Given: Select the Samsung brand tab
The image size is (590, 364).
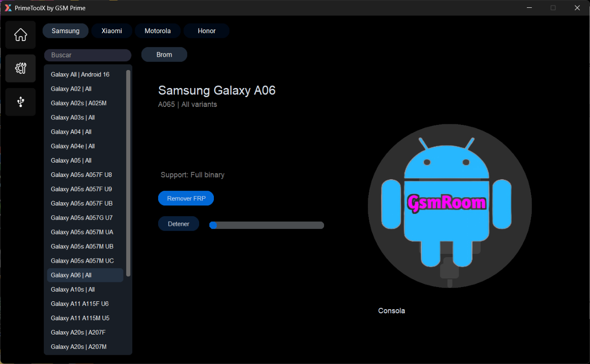Looking at the screenshot, I should pos(65,31).
